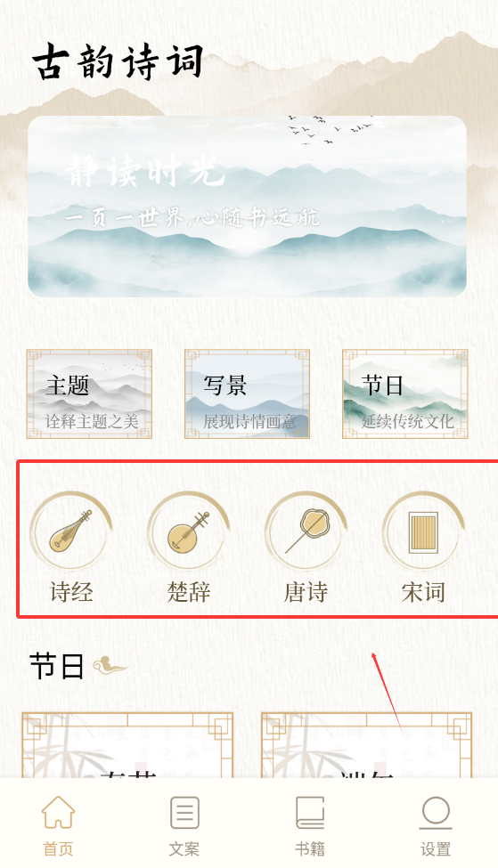
Task: Open the 写景 category card
Action: [x=247, y=394]
